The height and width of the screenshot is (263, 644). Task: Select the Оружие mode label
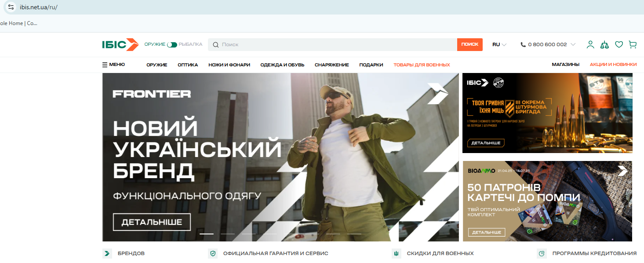coord(155,44)
